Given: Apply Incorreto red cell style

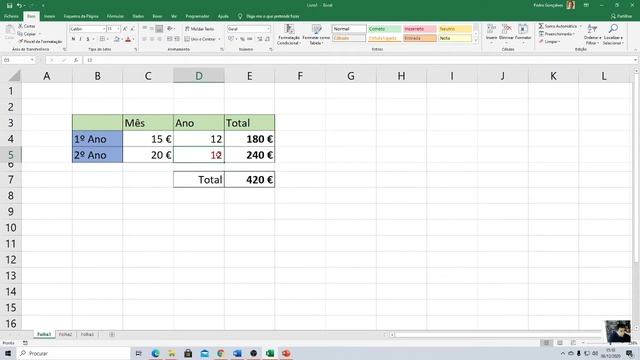Looking at the screenshot, I should (420, 29).
